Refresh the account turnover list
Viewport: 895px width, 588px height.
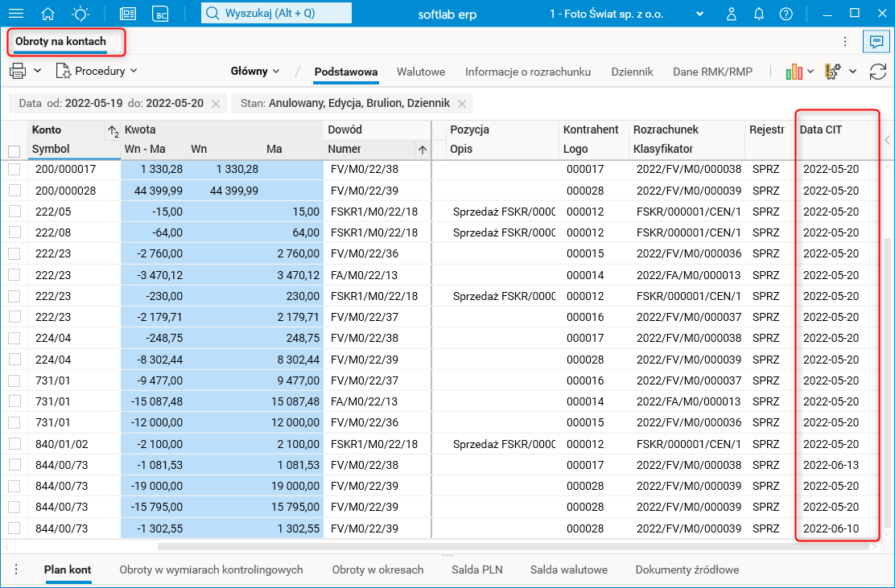pos(877,72)
